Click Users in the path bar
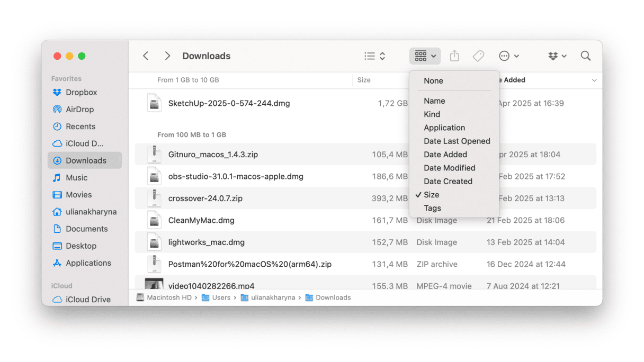Screen dimensions: 644x362 coord(221,297)
